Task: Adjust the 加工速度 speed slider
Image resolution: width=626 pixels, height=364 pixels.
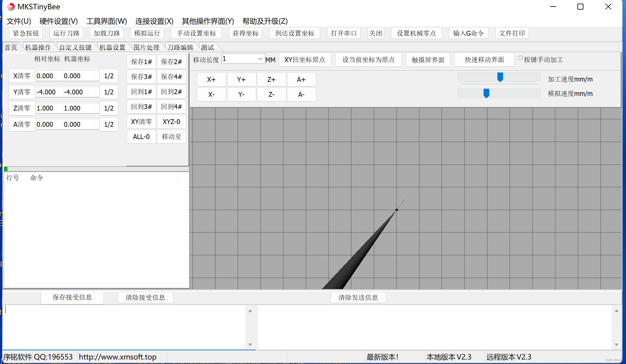Action: pyautogui.click(x=499, y=77)
